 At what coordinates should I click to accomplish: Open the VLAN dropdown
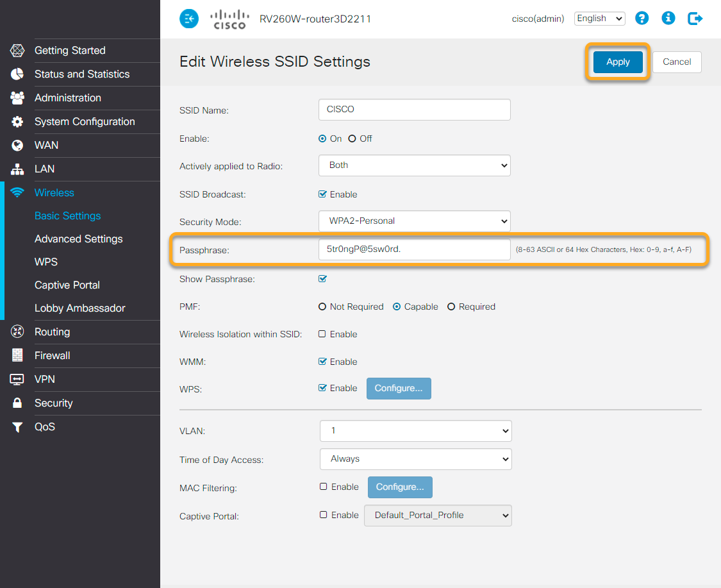pos(416,431)
